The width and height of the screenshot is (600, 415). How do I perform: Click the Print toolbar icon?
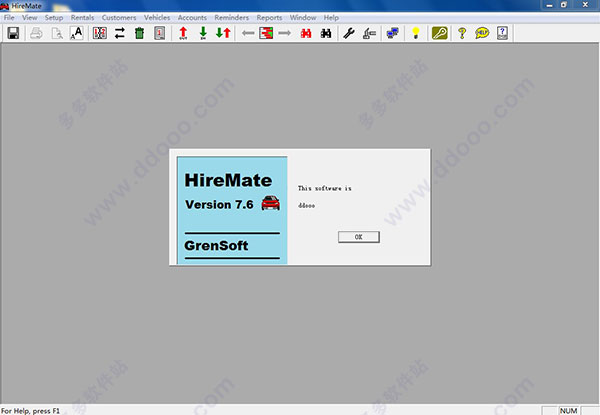[x=36, y=33]
